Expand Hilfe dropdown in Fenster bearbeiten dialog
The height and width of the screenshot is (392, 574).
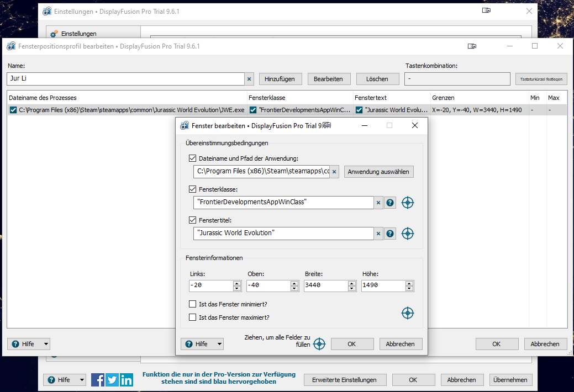(x=219, y=343)
